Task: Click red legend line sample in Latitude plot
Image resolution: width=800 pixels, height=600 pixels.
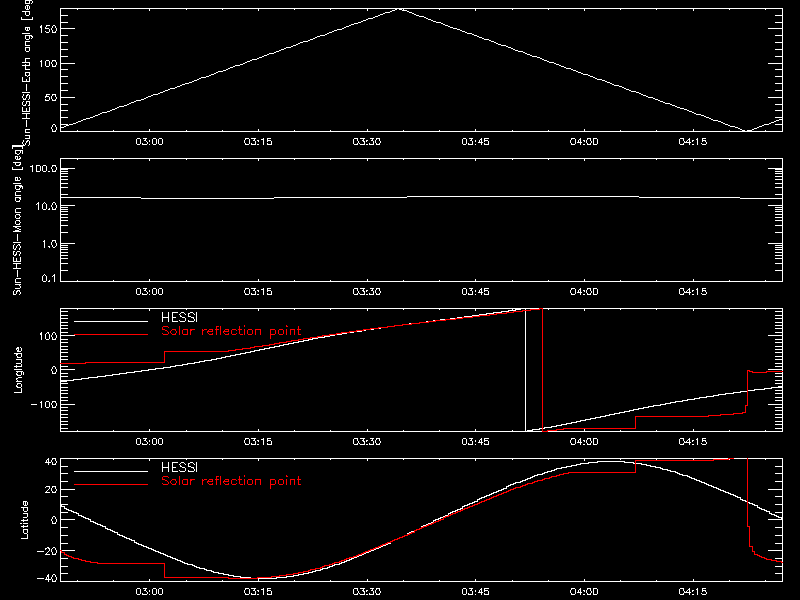Action: point(111,485)
